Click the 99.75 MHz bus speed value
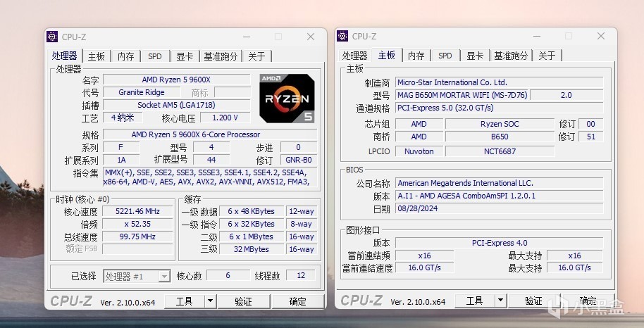Image resolution: width=644 pixels, height=328 pixels. (x=137, y=237)
